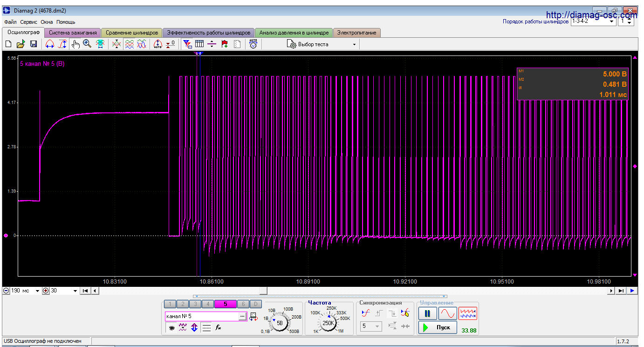Click the voltage range knob 5В

(x=280, y=322)
